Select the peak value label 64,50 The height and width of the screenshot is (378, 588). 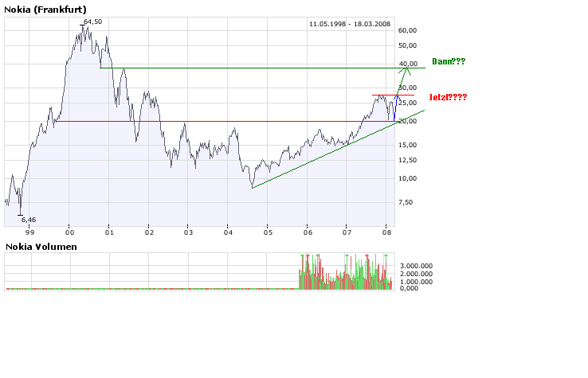92,21
